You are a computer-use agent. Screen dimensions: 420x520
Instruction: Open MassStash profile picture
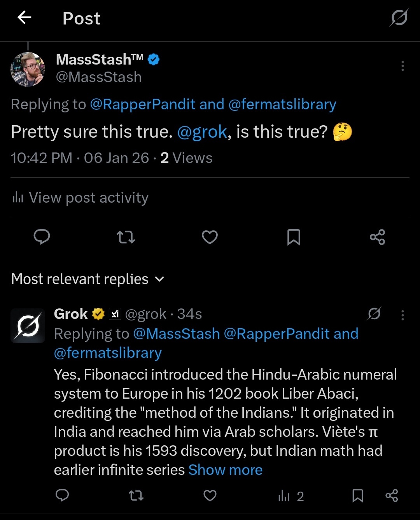28,69
